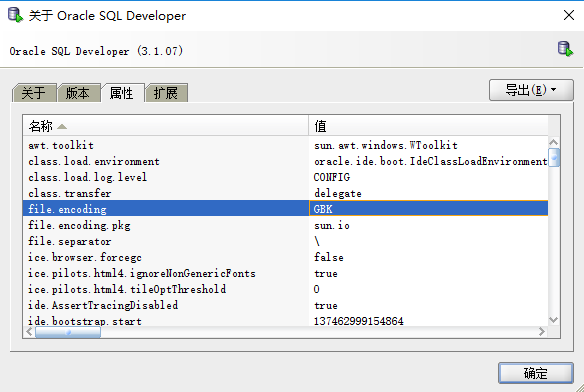Switch to the 版本 tab
This screenshot has height=392, width=584.
click(x=78, y=93)
